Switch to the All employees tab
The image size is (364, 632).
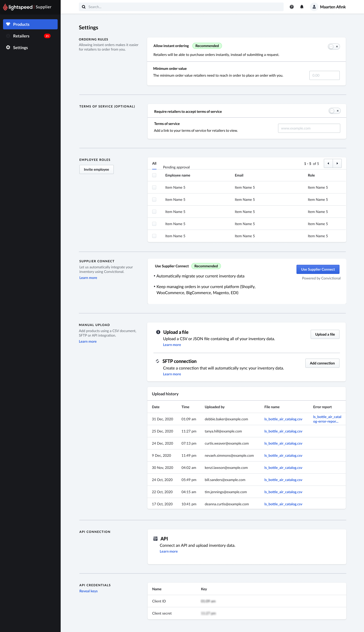(x=154, y=164)
